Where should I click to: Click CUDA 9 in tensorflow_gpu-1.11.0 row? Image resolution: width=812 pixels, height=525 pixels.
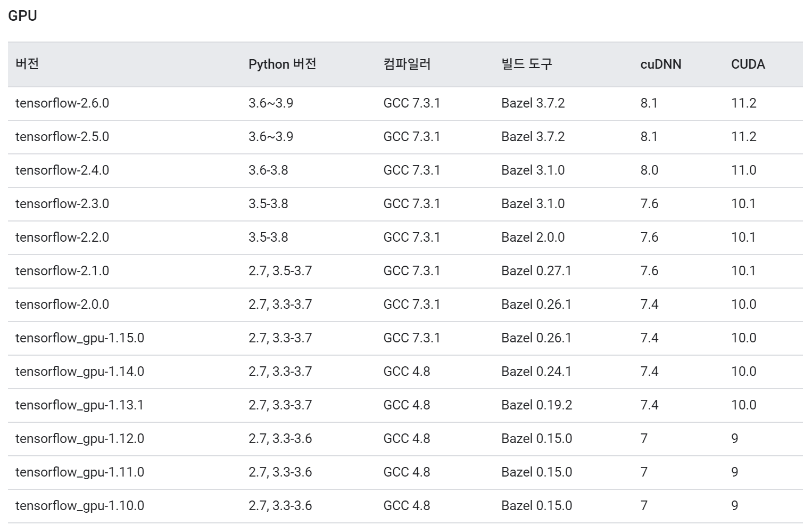(x=735, y=472)
